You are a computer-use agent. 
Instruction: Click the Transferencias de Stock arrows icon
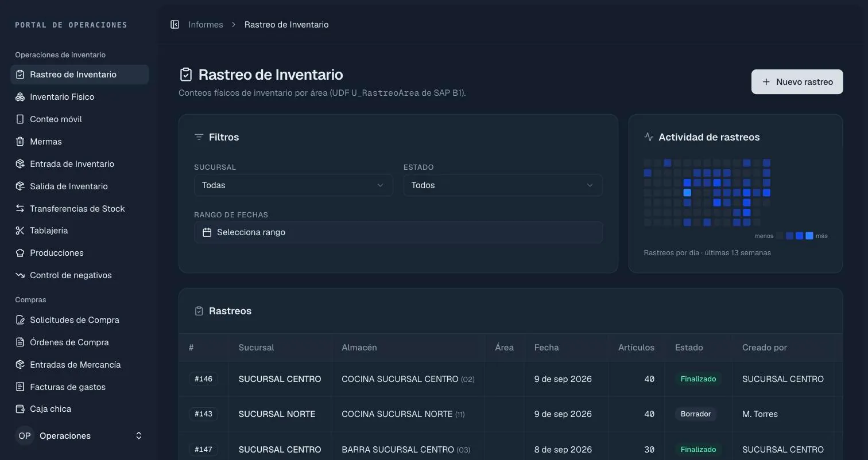[x=20, y=209]
